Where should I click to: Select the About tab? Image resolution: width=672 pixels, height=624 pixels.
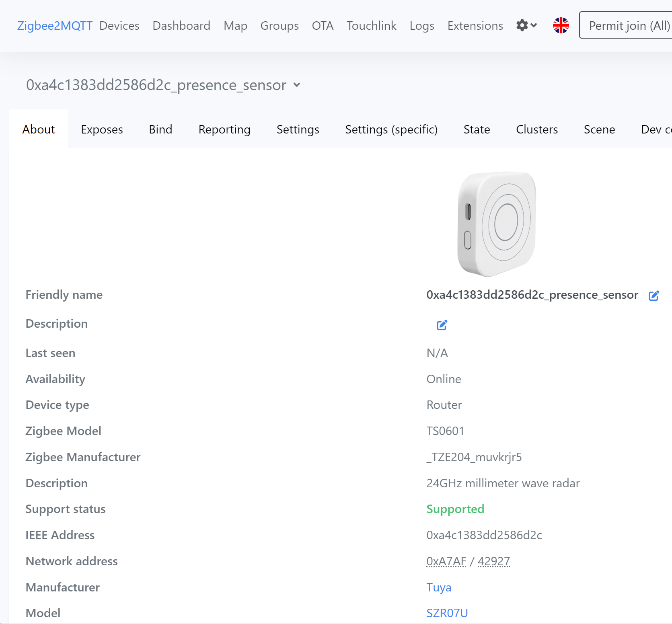click(x=39, y=129)
